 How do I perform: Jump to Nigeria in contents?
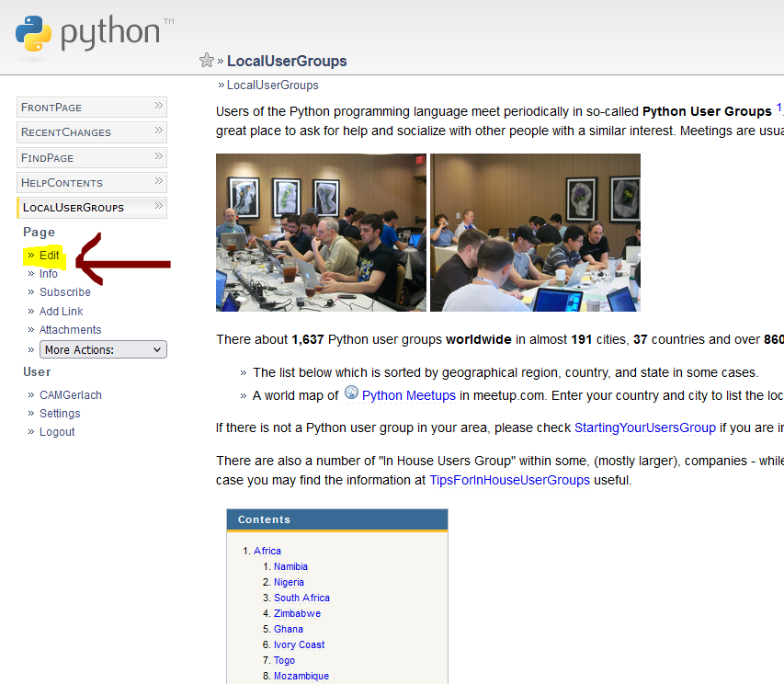tap(289, 583)
